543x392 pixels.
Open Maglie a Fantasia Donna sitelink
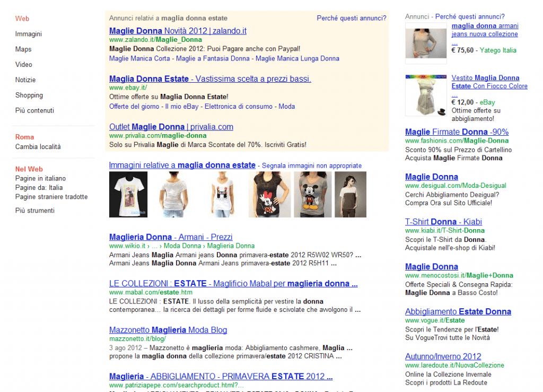click(213, 58)
